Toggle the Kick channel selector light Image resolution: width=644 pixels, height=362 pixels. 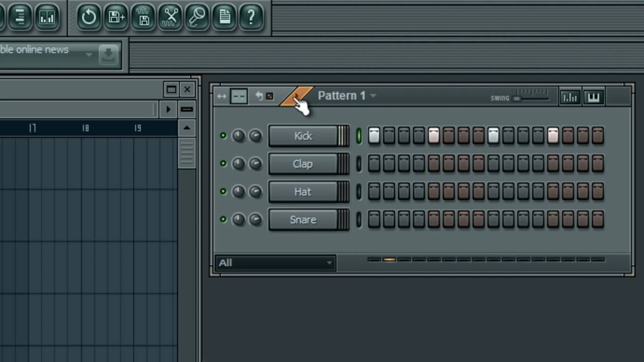pyautogui.click(x=359, y=136)
